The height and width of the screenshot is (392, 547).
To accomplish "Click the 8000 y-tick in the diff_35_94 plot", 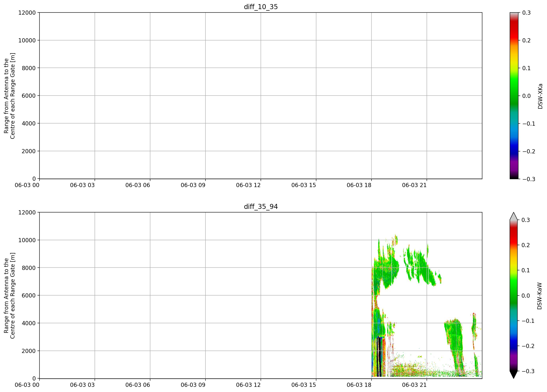I will pos(29,268).
